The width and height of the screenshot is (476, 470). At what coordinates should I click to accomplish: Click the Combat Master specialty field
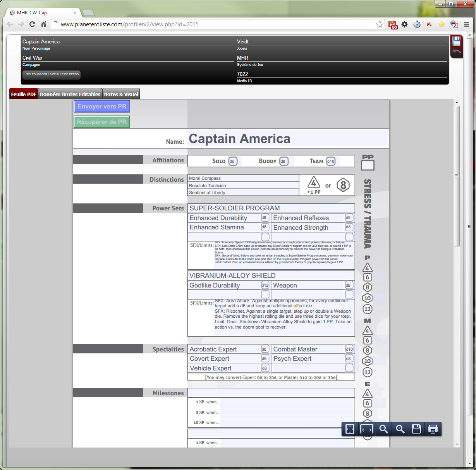coord(308,349)
